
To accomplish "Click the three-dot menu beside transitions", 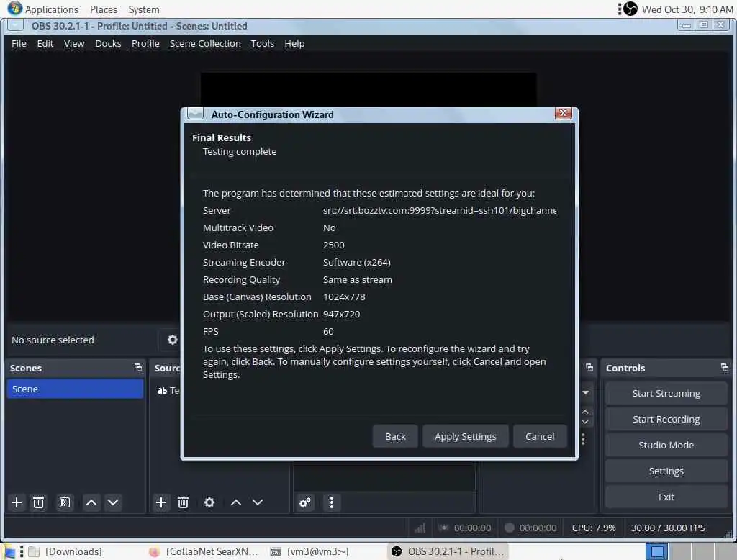I will click(x=583, y=439).
